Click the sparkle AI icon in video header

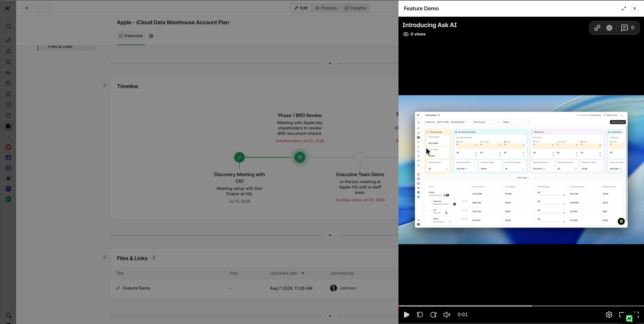pos(609,28)
